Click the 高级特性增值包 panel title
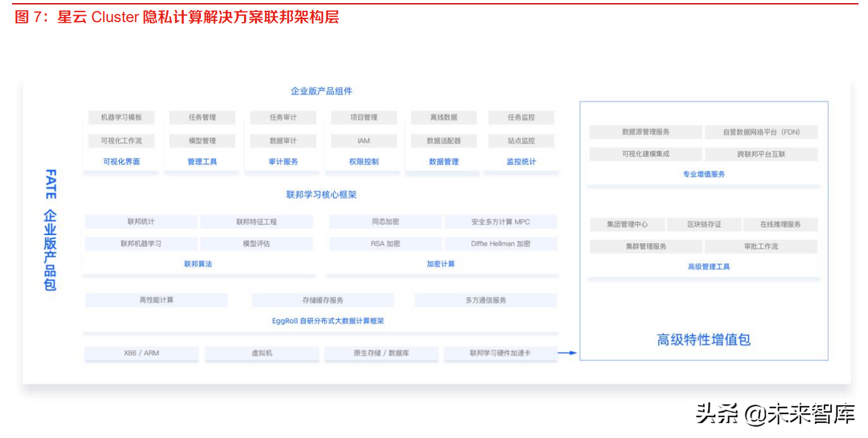Screen dimensions: 868x438 702,339
